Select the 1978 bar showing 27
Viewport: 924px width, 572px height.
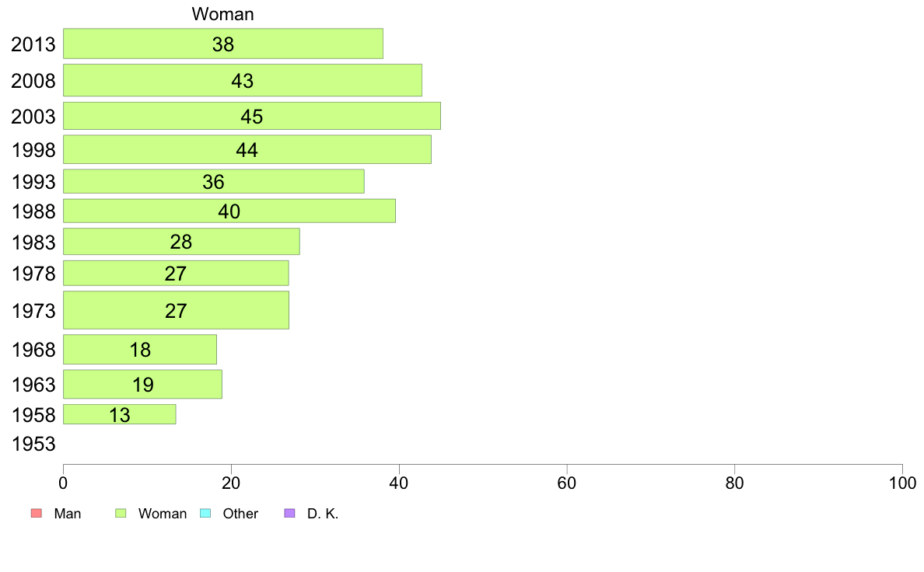pyautogui.click(x=176, y=274)
